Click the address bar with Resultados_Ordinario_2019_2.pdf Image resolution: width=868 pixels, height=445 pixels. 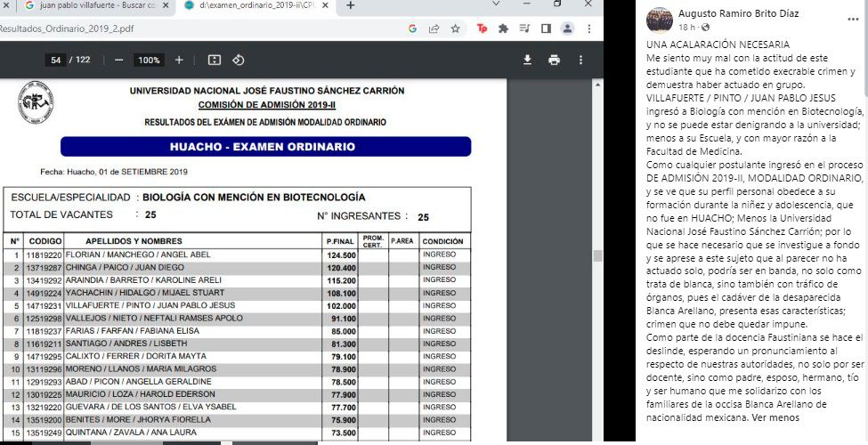click(199, 28)
